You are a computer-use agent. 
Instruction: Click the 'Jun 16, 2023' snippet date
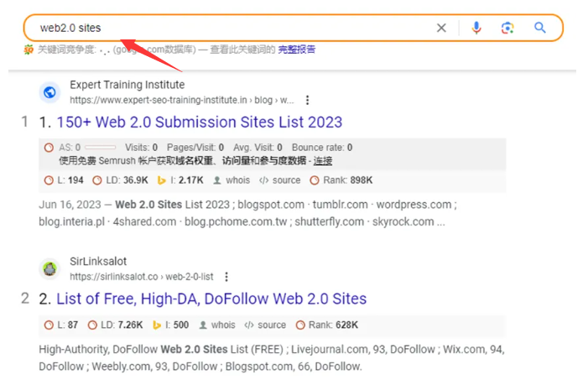coord(70,205)
